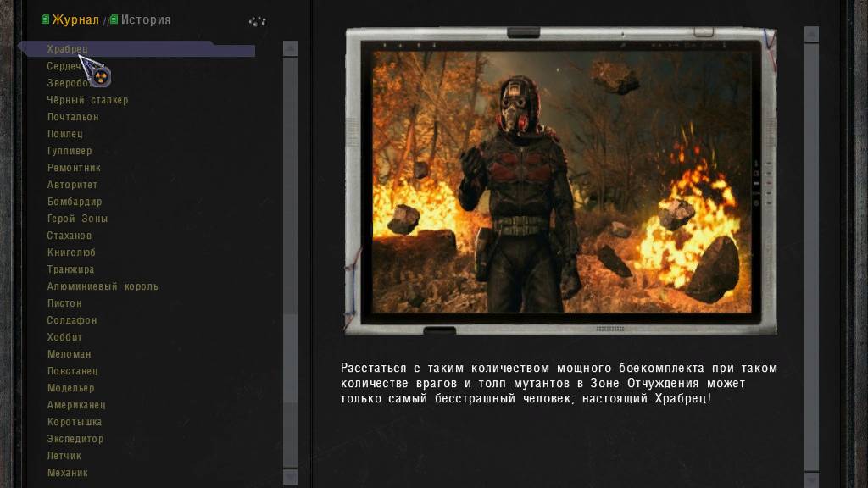Open the Бомбардир entry

75,202
